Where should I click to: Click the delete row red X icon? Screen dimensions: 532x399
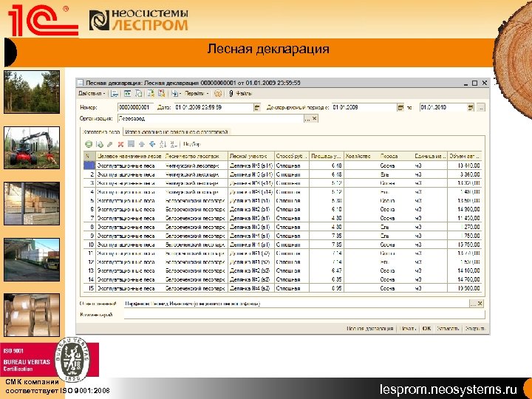(x=120, y=144)
